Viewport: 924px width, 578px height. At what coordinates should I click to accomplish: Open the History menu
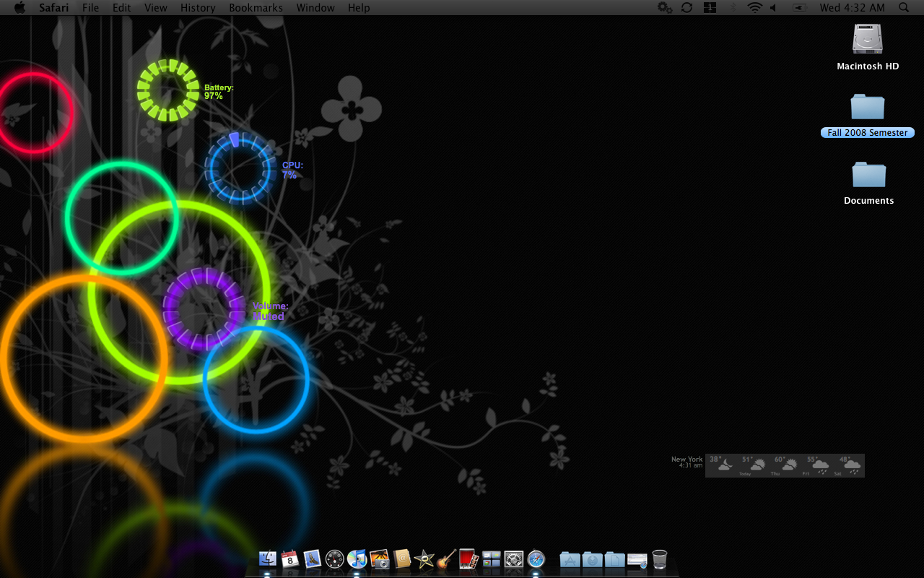(x=198, y=7)
